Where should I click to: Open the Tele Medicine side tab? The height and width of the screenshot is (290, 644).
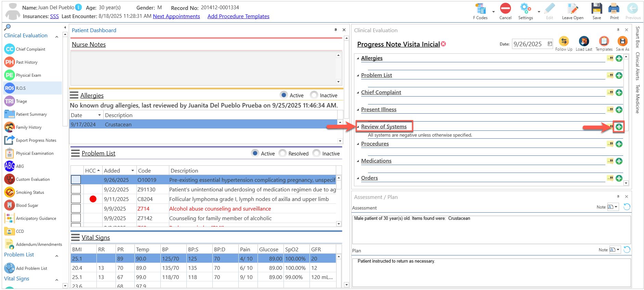pos(638,99)
